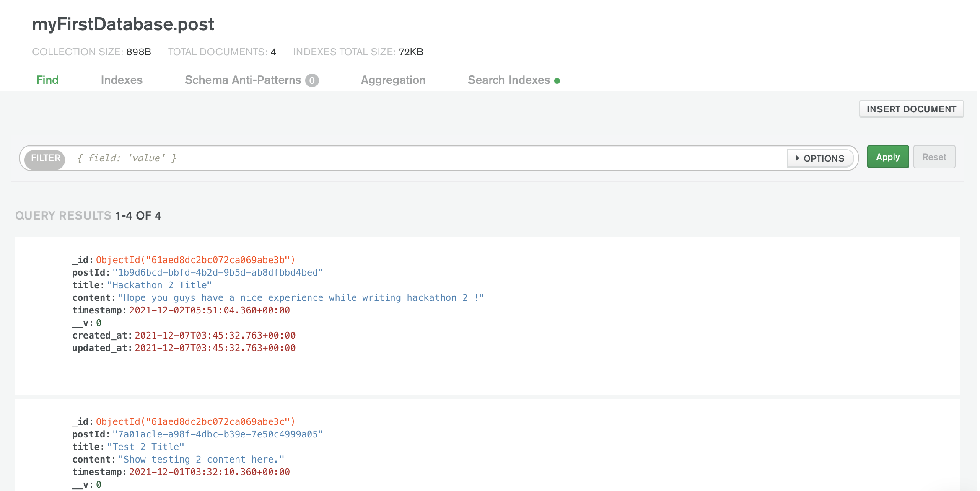Screen dimensions: 980x491
Task: Click the myFirstDatabase.post collection title
Action: click(x=123, y=24)
